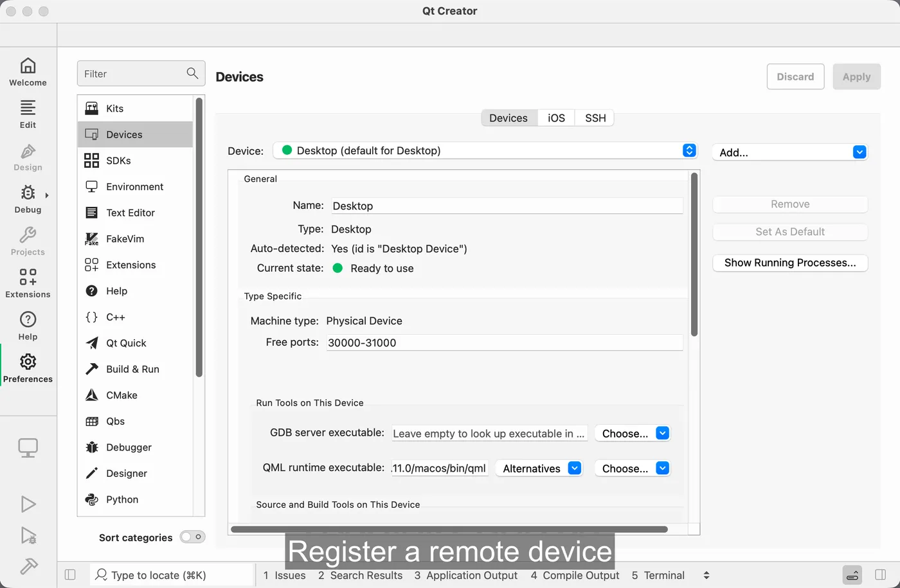This screenshot has height=588, width=900.
Task: Open the Help preferences category
Action: click(135, 290)
